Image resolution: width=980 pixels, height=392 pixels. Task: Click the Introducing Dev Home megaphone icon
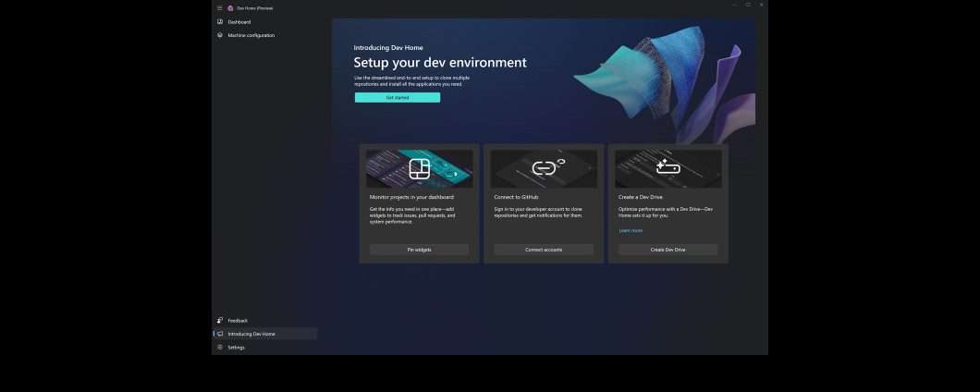pos(220,334)
